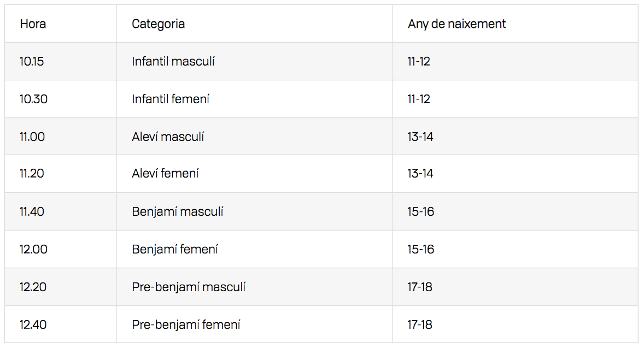The height and width of the screenshot is (348, 644).
Task: Click the Hora column header
Action: click(x=33, y=24)
